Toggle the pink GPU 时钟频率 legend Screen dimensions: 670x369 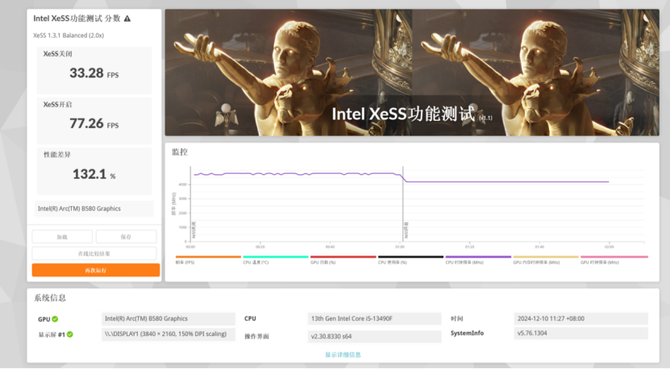614,260
